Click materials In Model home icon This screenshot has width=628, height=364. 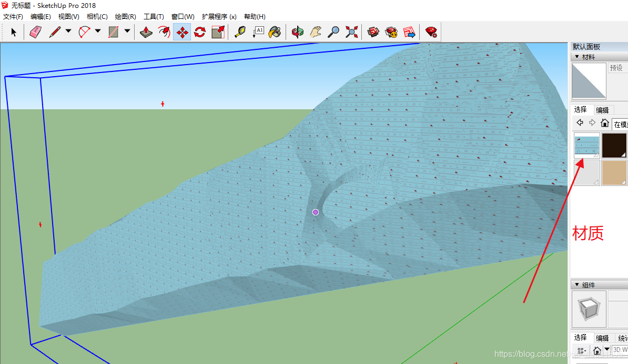[x=605, y=122]
